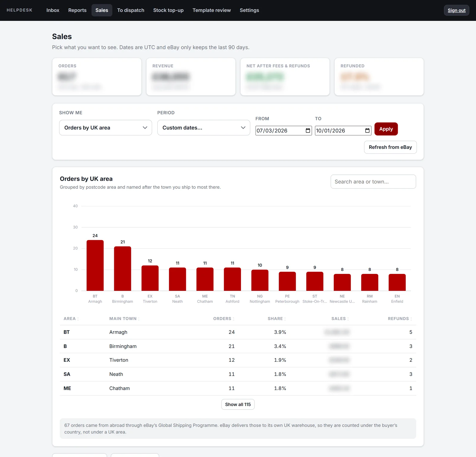Open the Reports section
The width and height of the screenshot is (476, 457).
(77, 10)
